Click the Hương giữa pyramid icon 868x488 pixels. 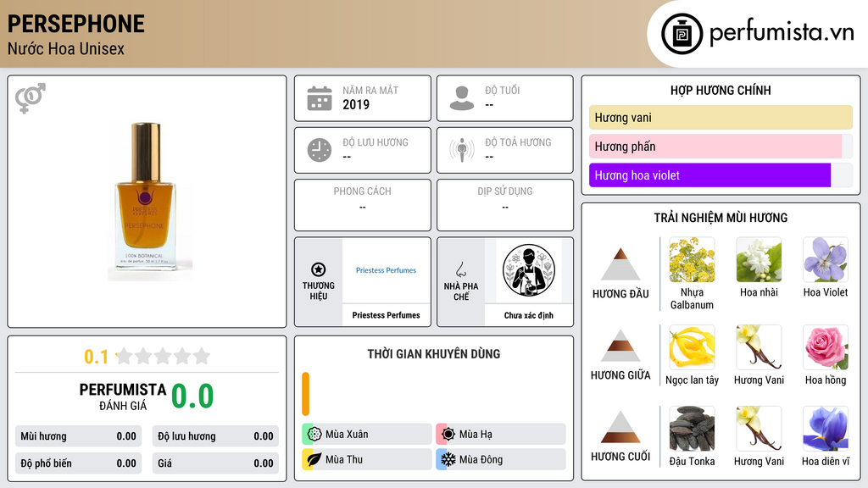[620, 346]
